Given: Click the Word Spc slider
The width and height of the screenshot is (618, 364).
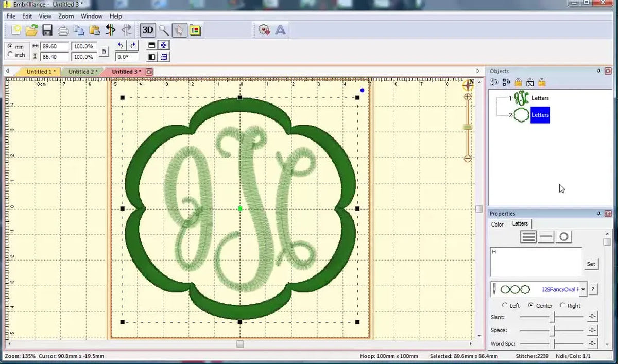Looking at the screenshot, I should click(x=551, y=343).
